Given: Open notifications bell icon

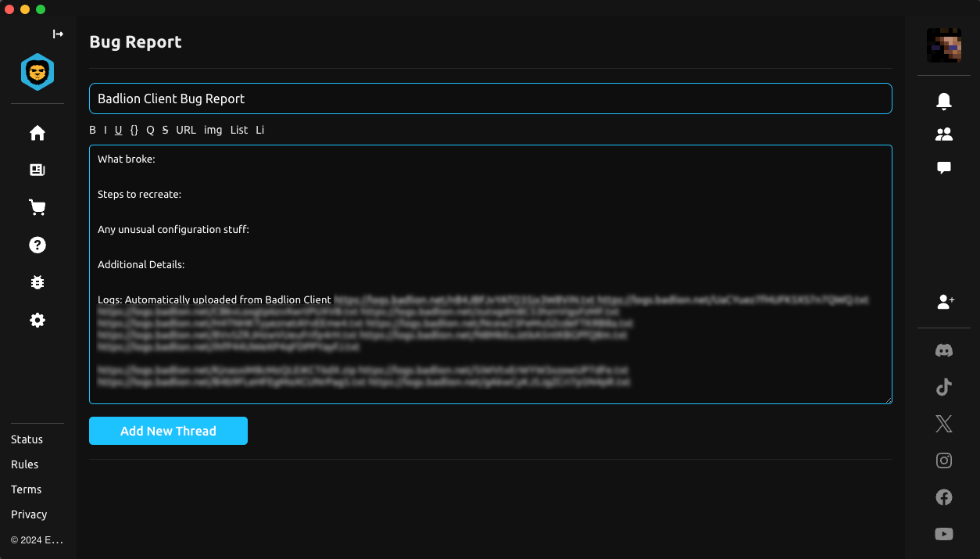Looking at the screenshot, I should [x=944, y=101].
